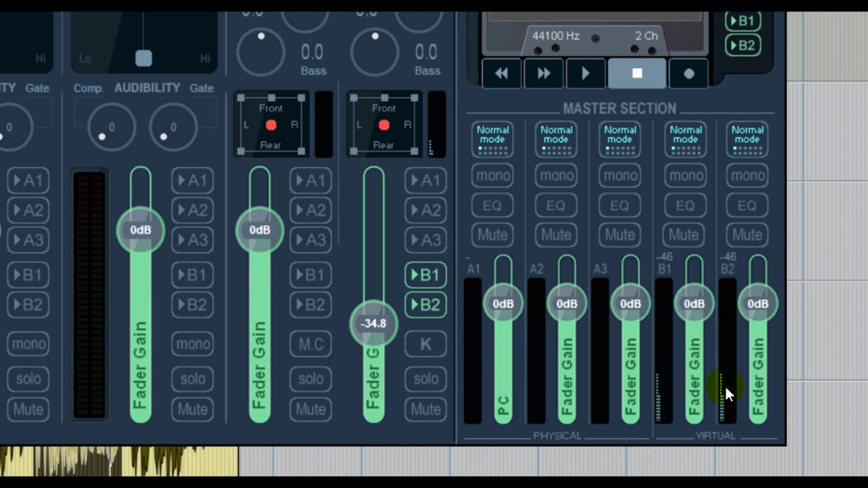Cycle the Normal mode button for bus A3
Image resolution: width=868 pixels, height=488 pixels.
click(x=620, y=139)
